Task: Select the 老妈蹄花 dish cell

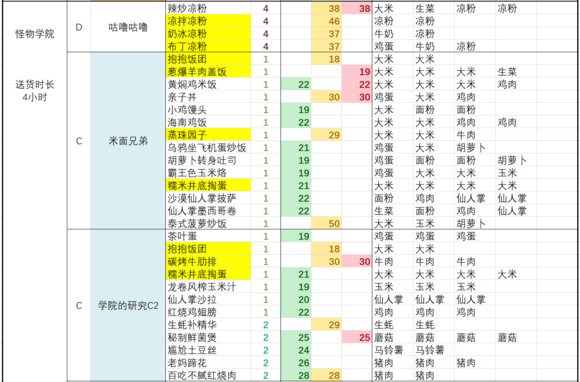Action: coord(209,363)
